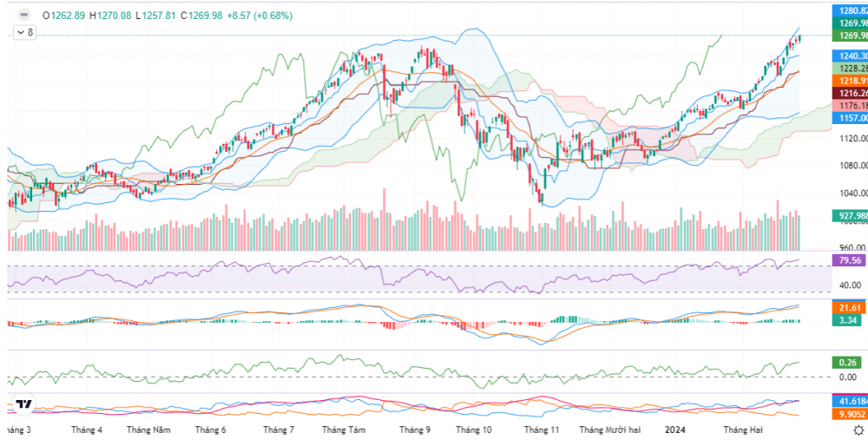The image size is (868, 446).
Task: Click the TradingView logo icon
Action: click(23, 405)
